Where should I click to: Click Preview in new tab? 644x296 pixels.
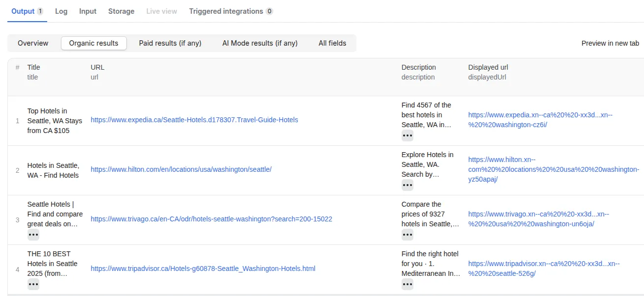(x=610, y=43)
